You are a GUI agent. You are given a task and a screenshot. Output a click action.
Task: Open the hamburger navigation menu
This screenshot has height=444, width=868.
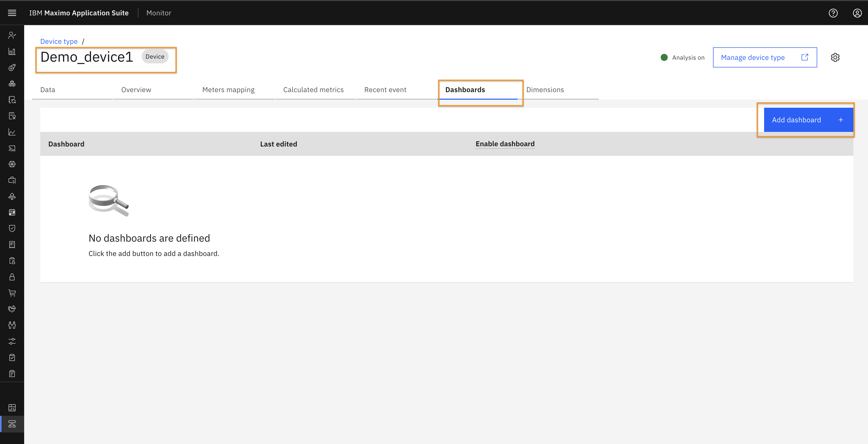[x=12, y=13]
